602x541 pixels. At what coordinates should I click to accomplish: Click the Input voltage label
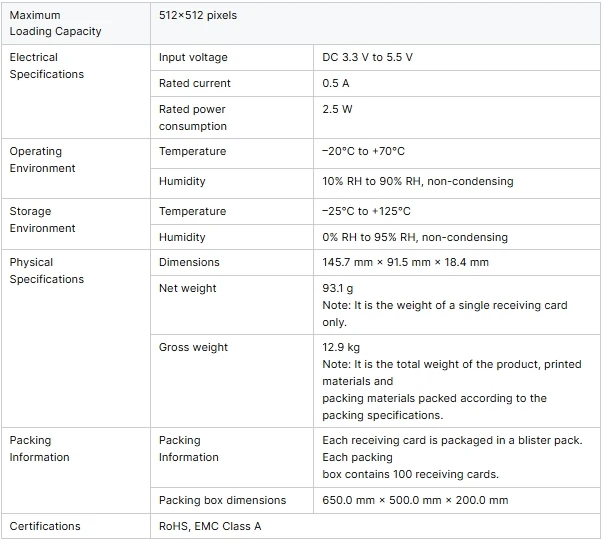(x=193, y=57)
